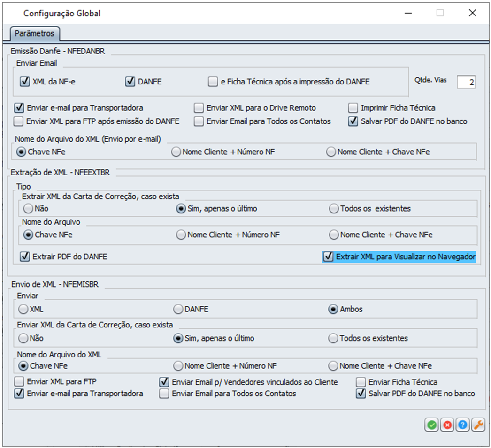The image size is (491, 448).
Task: Select Nome Cliente + Chave NFe in Extração Nome do Arquivo
Action: [x=334, y=235]
